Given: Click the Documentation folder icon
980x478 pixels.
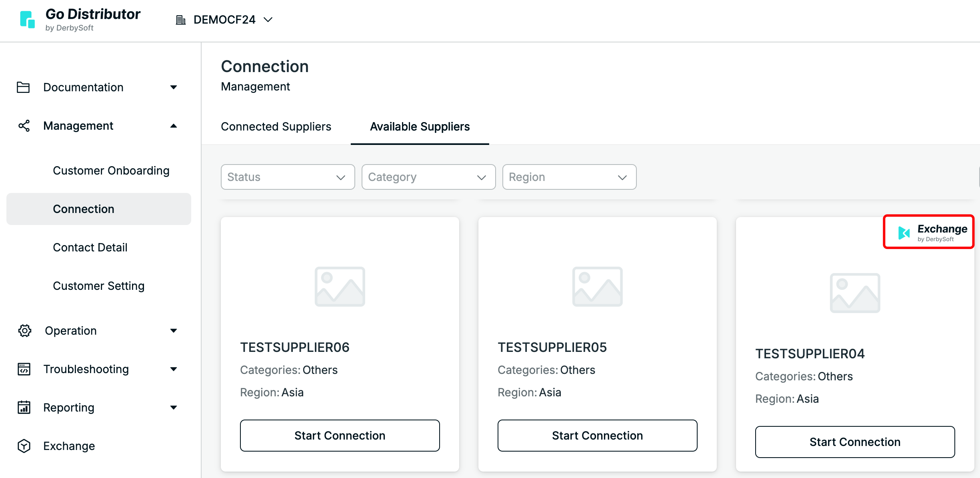Looking at the screenshot, I should pos(23,87).
